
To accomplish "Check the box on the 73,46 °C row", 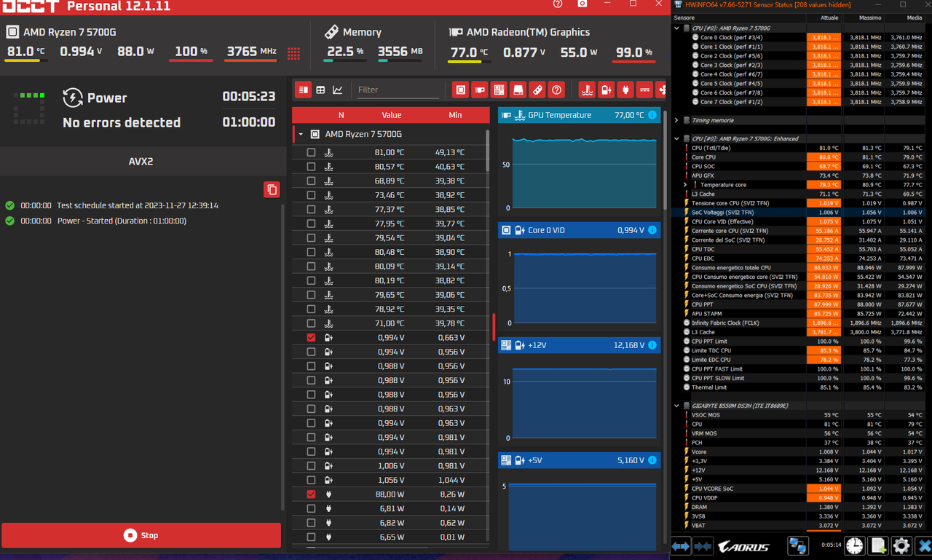I will [312, 195].
